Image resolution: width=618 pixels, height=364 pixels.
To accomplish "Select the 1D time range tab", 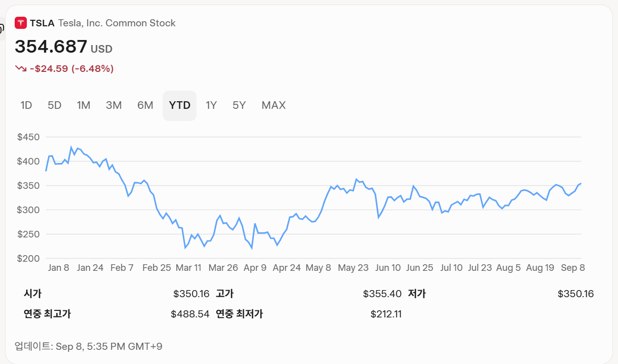I will (x=26, y=105).
